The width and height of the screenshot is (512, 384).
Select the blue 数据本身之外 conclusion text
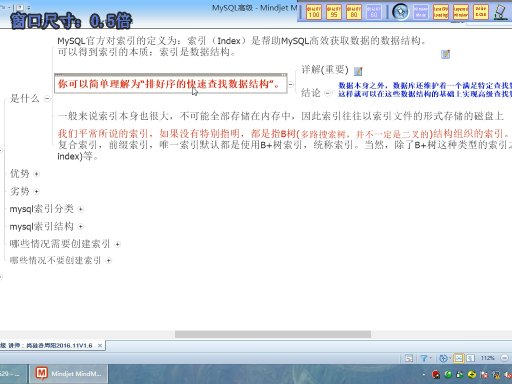coord(425,90)
